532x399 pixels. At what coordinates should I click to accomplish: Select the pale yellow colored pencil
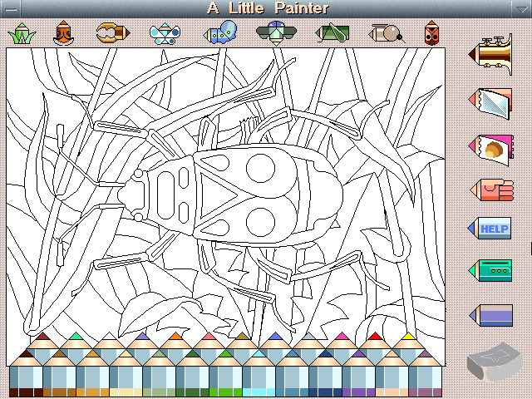coord(126,374)
